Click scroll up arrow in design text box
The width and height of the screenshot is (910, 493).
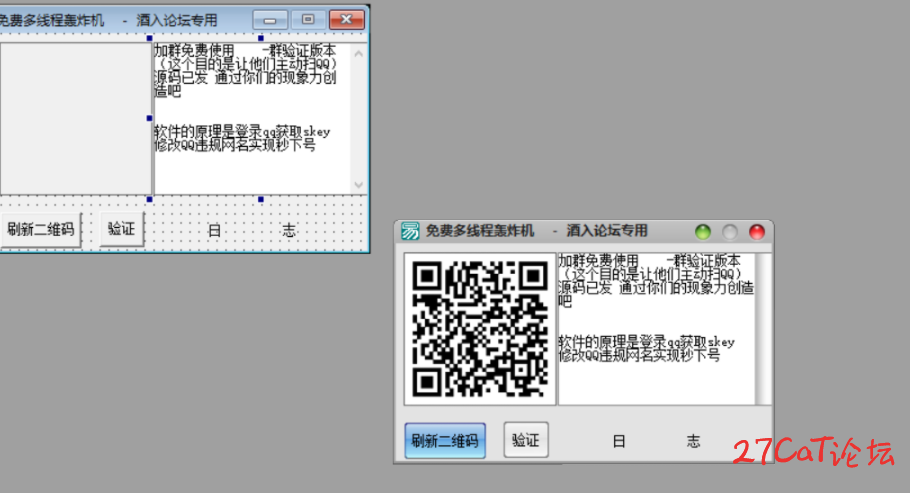point(359,54)
